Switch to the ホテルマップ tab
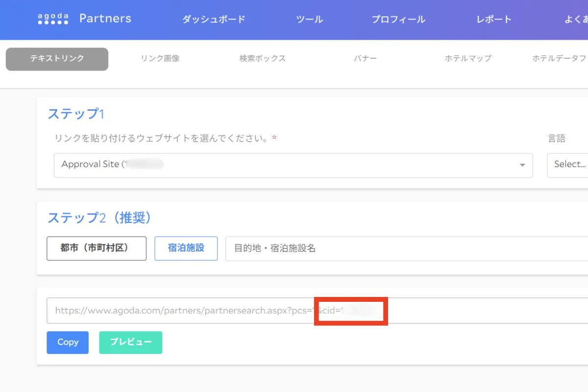Screen dimensions: 588x392 [468, 58]
